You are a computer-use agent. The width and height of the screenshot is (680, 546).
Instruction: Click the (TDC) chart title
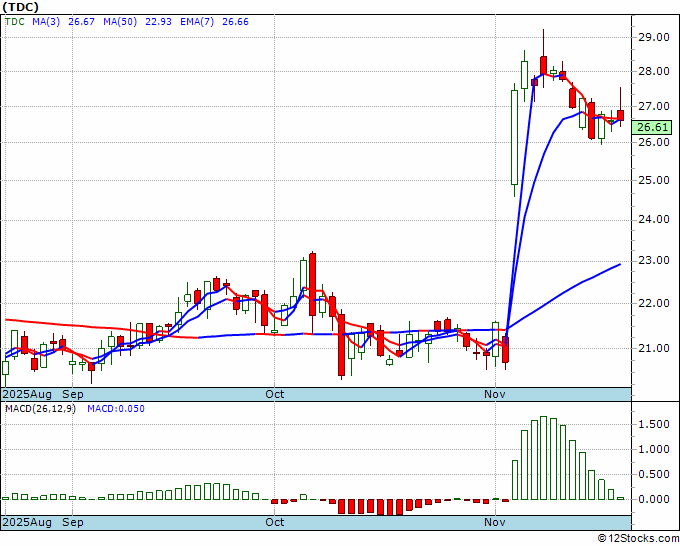pyautogui.click(x=21, y=7)
